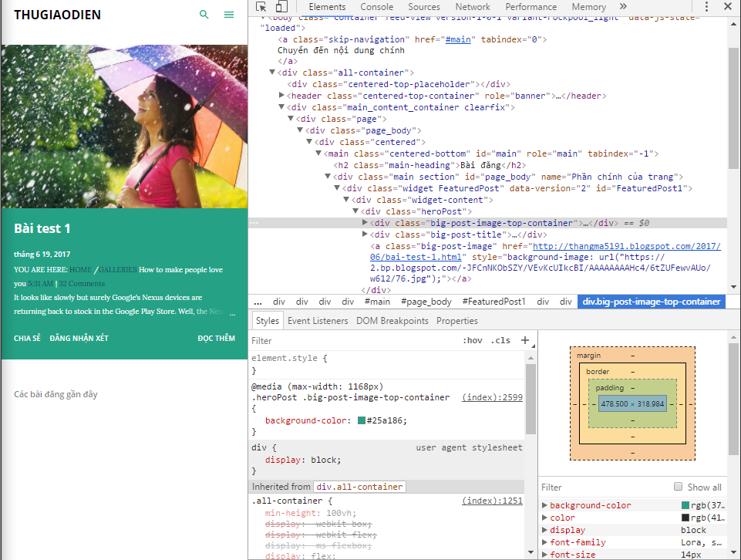Click the breadcrumb ellipsis at far left
The width and height of the screenshot is (741, 560).
pyautogui.click(x=258, y=302)
